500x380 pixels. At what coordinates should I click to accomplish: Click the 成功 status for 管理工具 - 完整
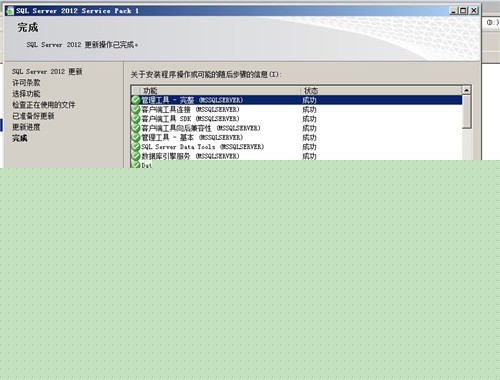pos(309,100)
